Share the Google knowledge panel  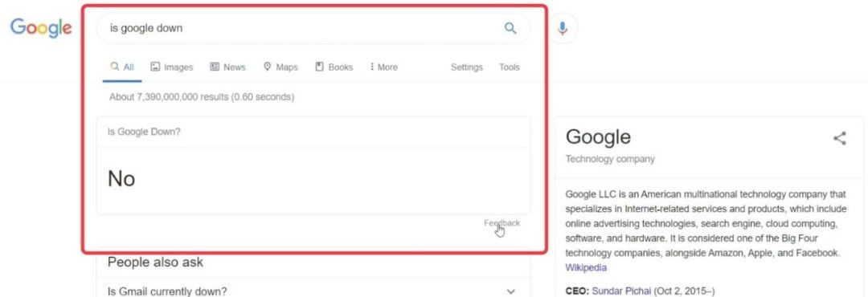[x=840, y=138]
